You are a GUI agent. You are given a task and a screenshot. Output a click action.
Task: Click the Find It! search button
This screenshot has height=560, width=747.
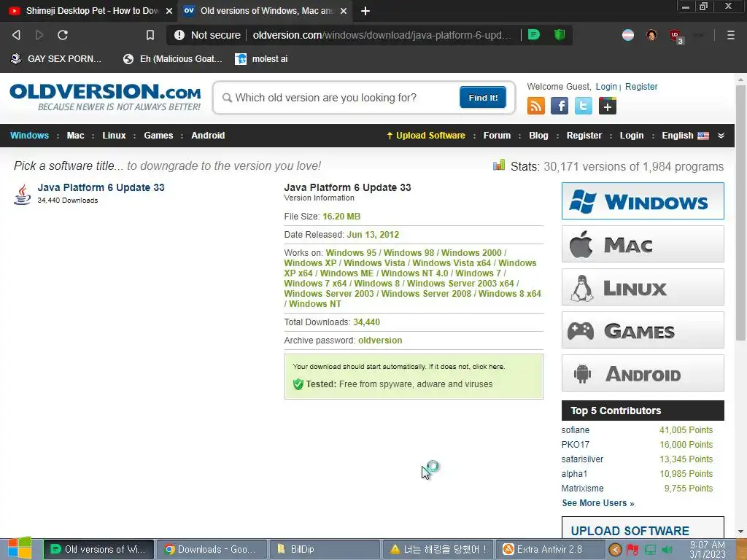(x=483, y=97)
